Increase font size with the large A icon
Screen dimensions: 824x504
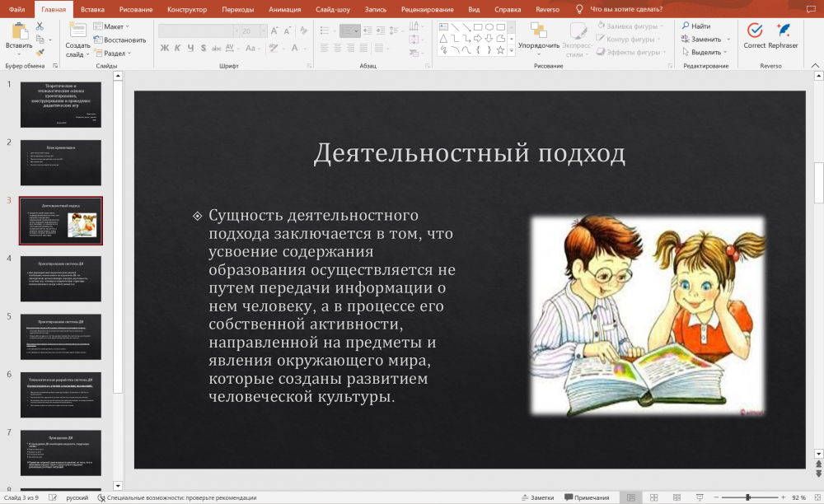point(274,31)
